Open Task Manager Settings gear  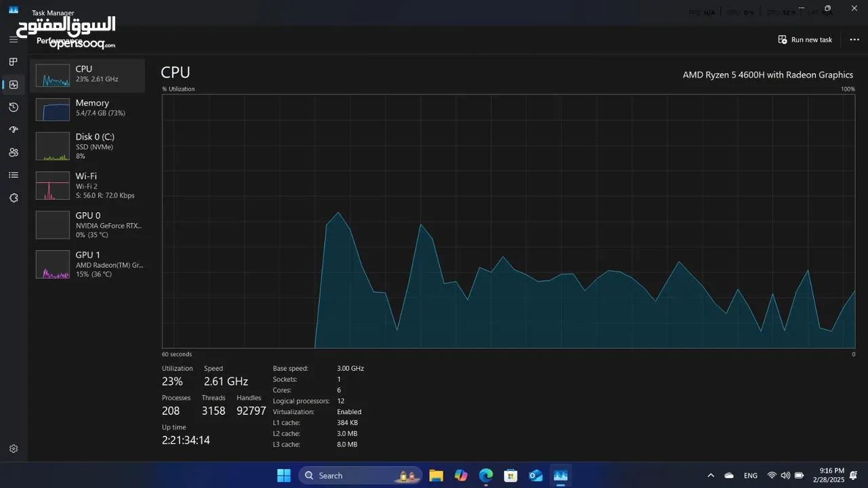[13, 449]
